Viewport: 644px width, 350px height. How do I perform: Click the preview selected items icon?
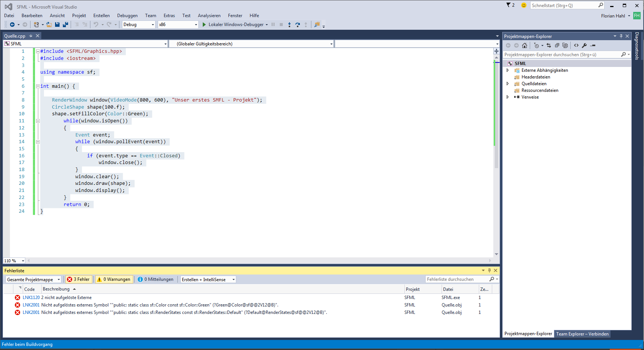[x=593, y=45]
